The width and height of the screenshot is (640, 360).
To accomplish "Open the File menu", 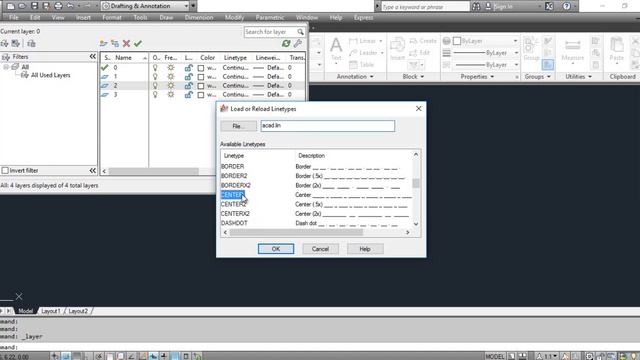I will 13,18.
